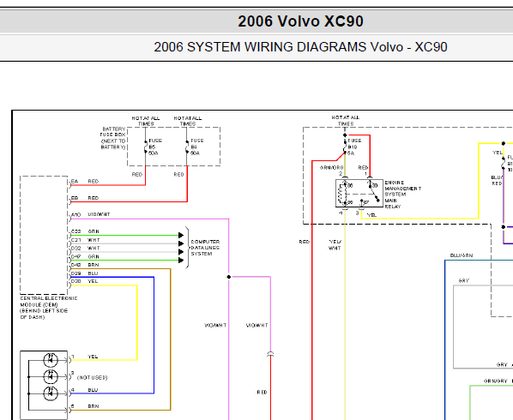Click the LED symbol at pin 1 YEL
513x420 pixels.
51,360
